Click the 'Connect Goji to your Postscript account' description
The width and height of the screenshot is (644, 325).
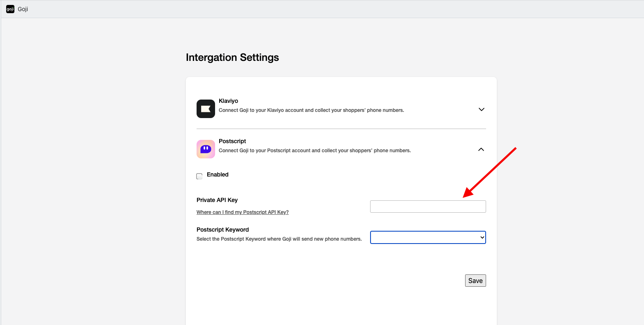315,151
